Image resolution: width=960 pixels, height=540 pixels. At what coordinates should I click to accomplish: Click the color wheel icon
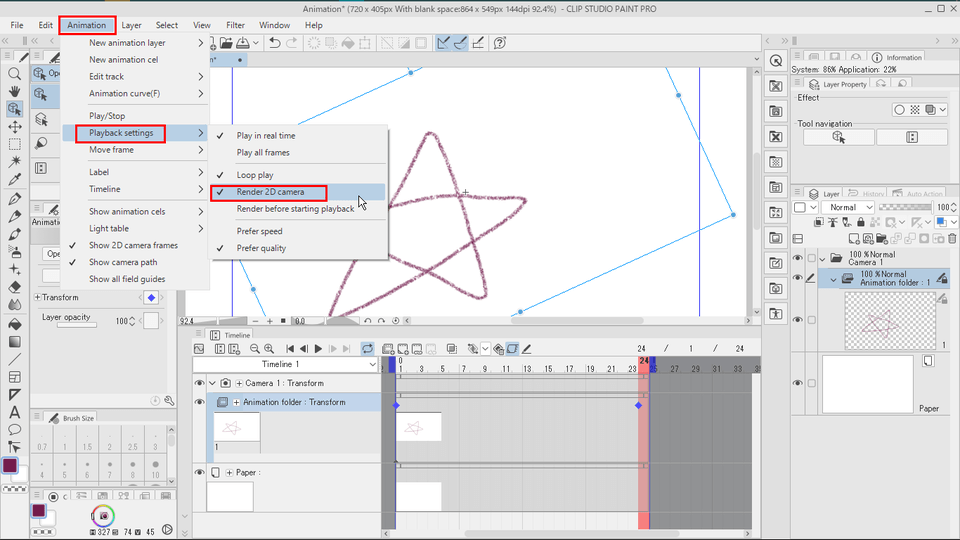(103, 516)
